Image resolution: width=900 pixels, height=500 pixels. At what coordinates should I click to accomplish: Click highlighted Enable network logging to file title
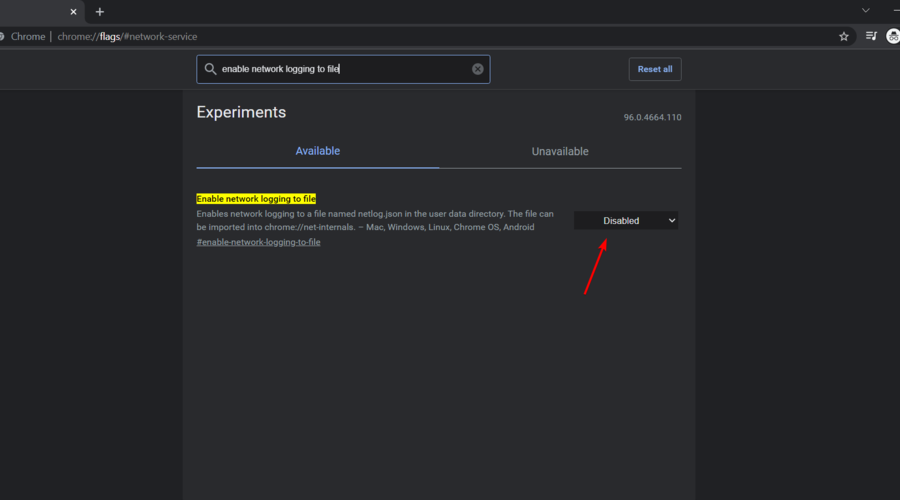point(256,199)
